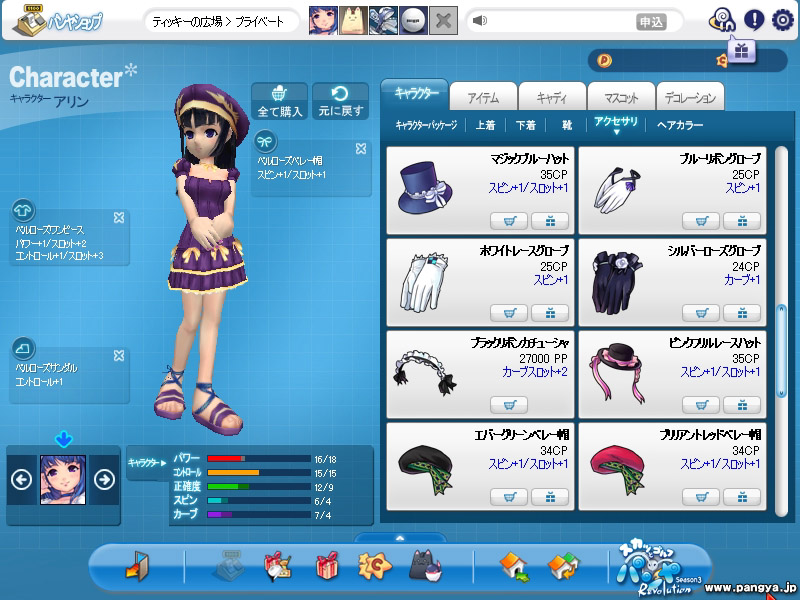Gift the マジックブルーハット item
The height and width of the screenshot is (600, 800).
(x=549, y=221)
